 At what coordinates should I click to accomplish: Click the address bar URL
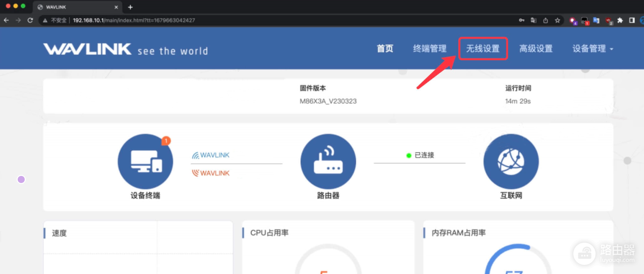coord(134,20)
